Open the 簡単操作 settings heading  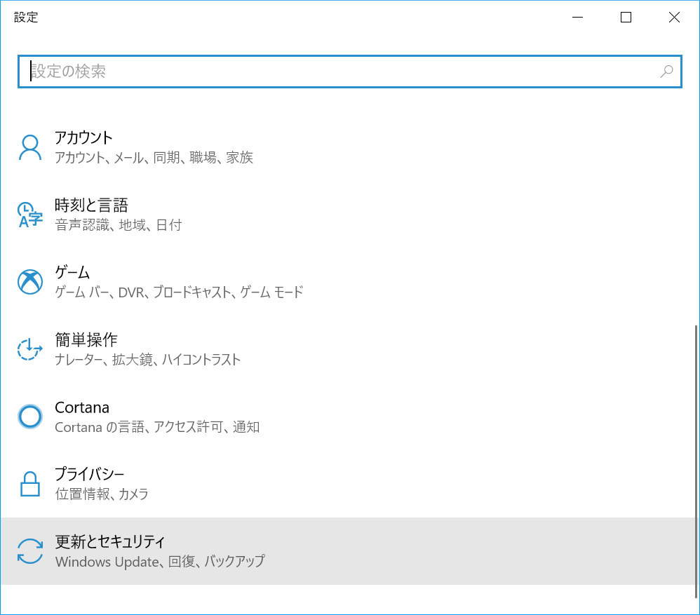(x=86, y=339)
